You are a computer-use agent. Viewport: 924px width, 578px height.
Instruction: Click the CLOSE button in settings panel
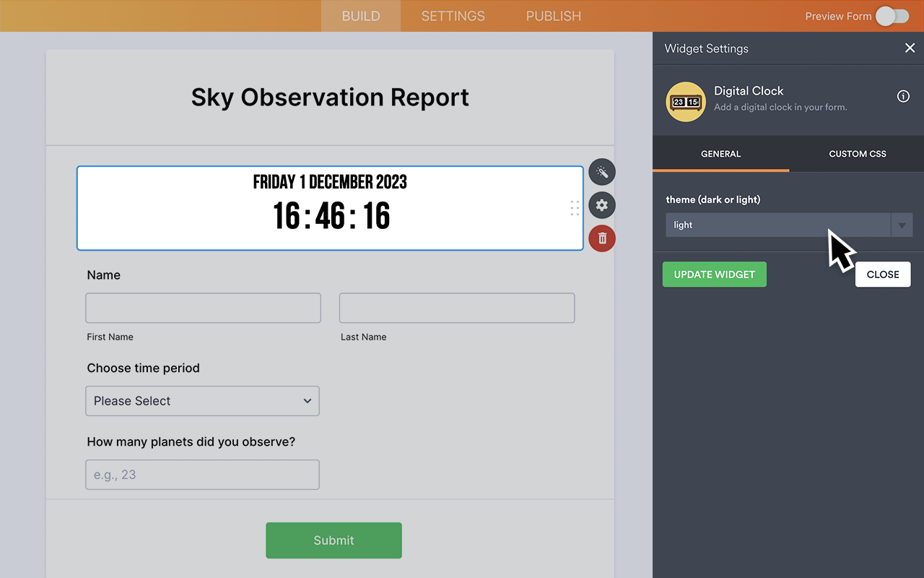[x=882, y=275]
